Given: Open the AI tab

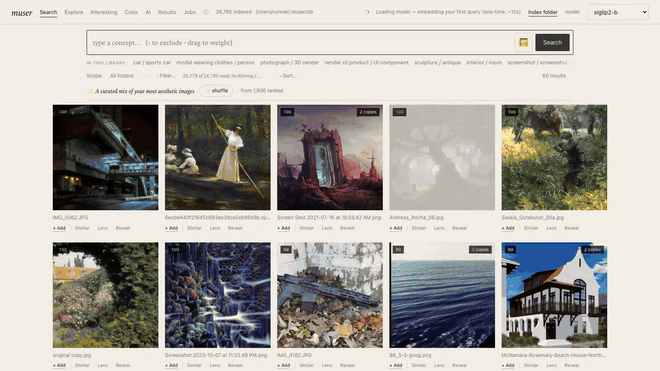Looking at the screenshot, I should (148, 12).
